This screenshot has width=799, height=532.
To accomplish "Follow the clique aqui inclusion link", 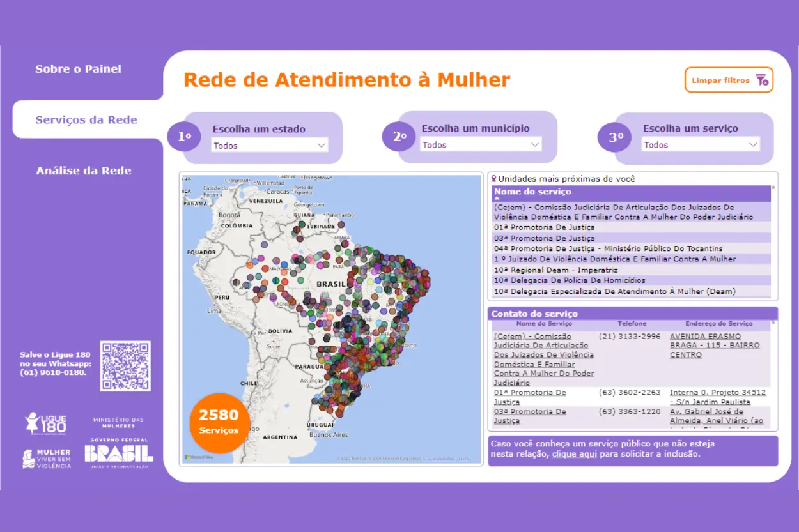I will 575,454.
